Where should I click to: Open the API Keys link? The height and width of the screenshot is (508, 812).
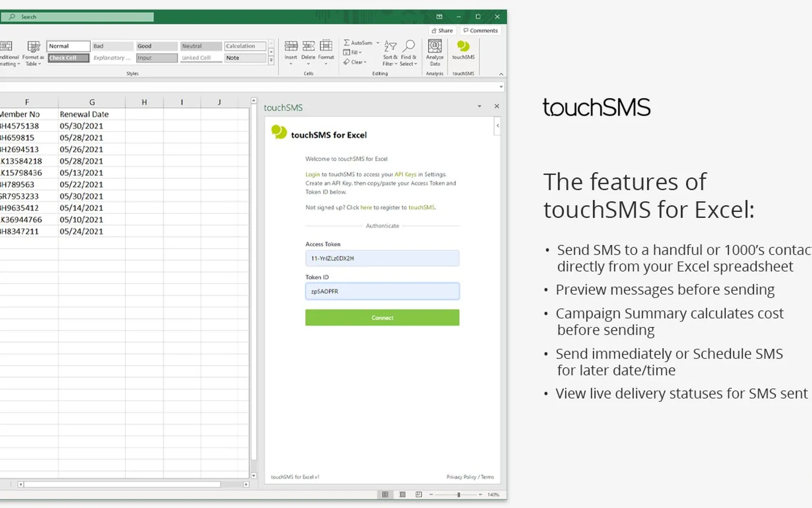[x=405, y=174]
